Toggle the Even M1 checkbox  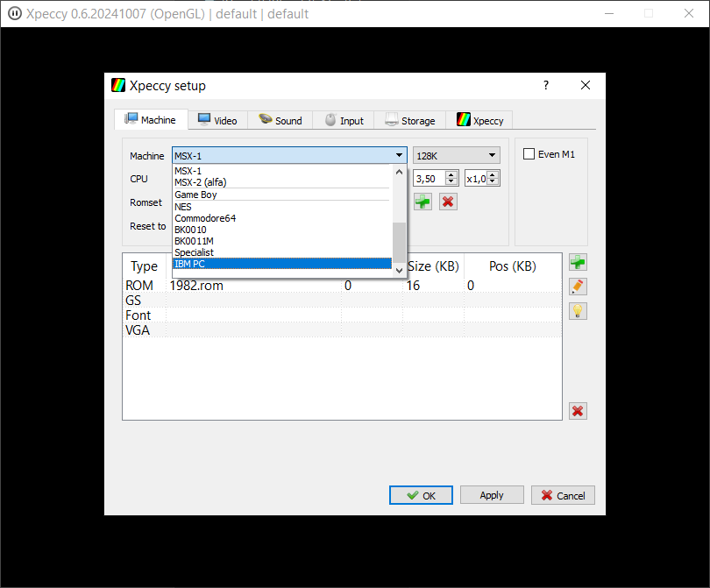[x=529, y=154]
